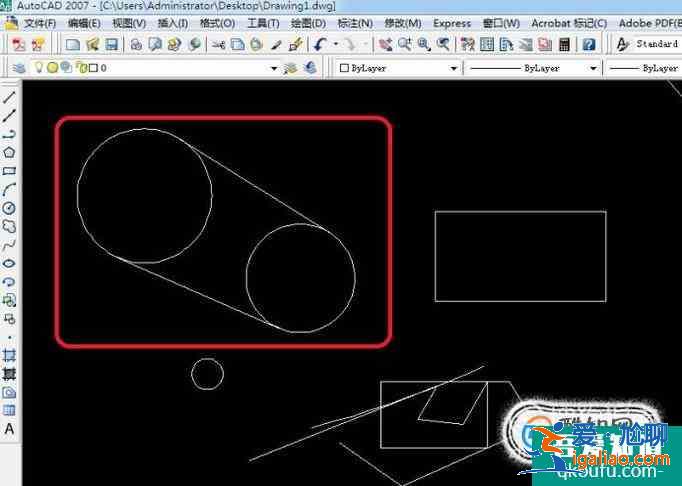The height and width of the screenshot is (486, 682).
Task: Open the 绘图(D) menu
Action: click(x=307, y=23)
